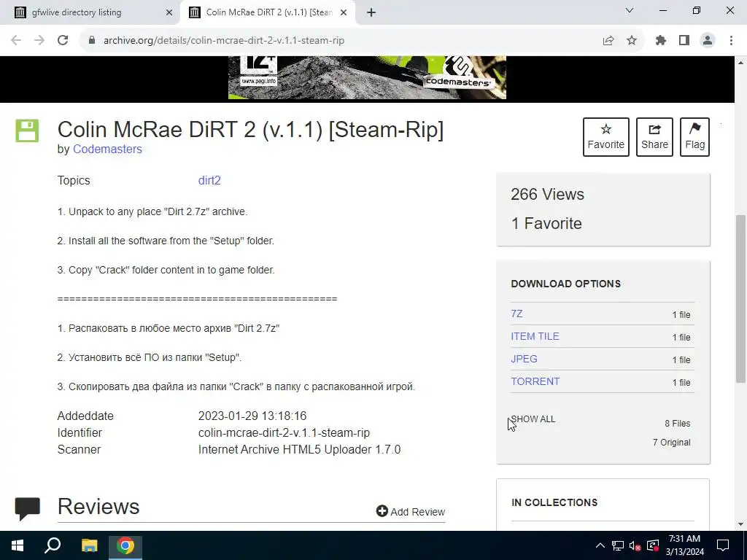
Task: Open File Explorer from taskbar
Action: 89,545
